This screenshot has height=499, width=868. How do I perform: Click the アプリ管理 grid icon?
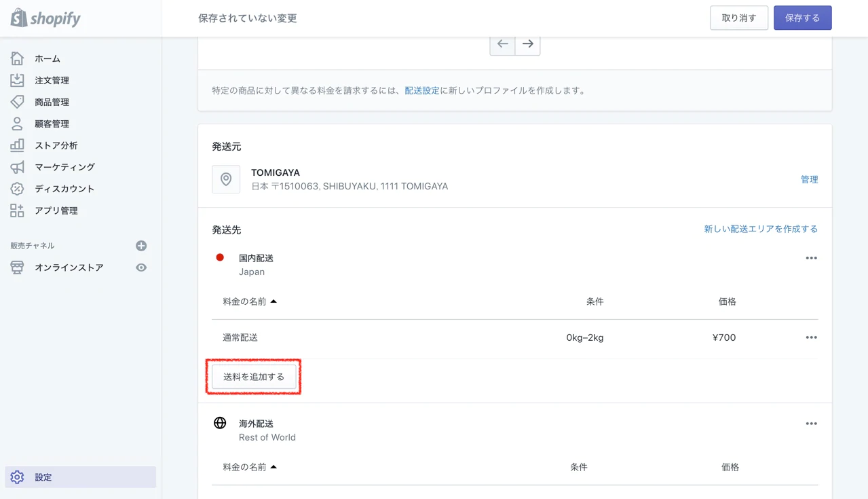coord(17,210)
